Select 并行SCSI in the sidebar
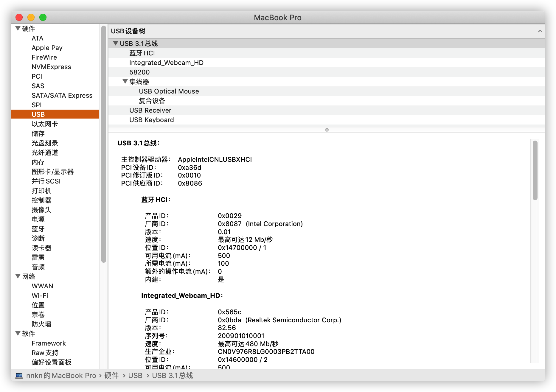 [46, 181]
